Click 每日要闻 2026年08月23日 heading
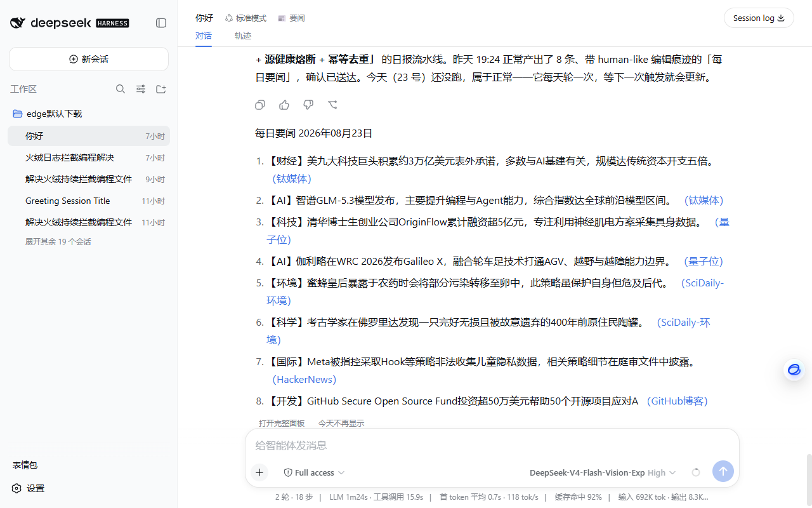The width and height of the screenshot is (812, 508). [313, 133]
